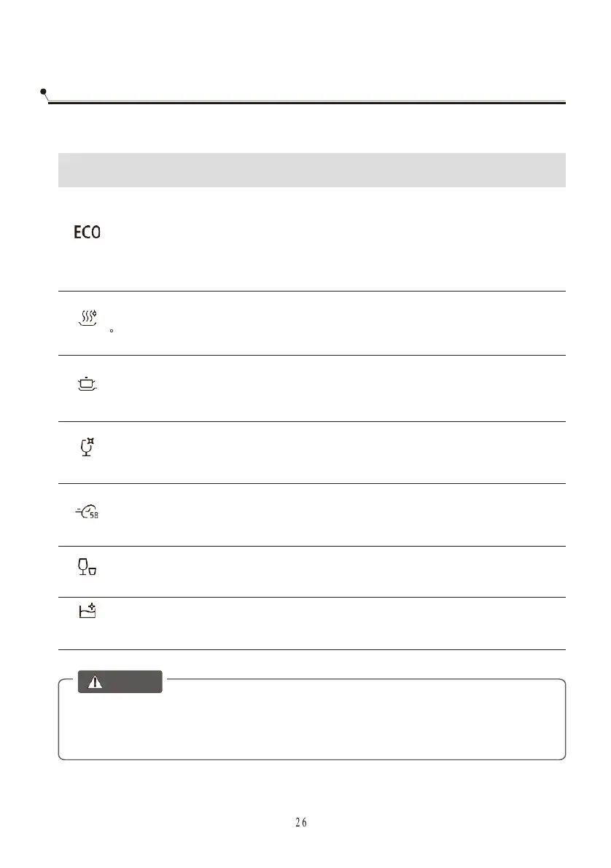Screen dimensions: 611x868
Task: Click the empty description beside the pot icon
Action: [x=328, y=388]
